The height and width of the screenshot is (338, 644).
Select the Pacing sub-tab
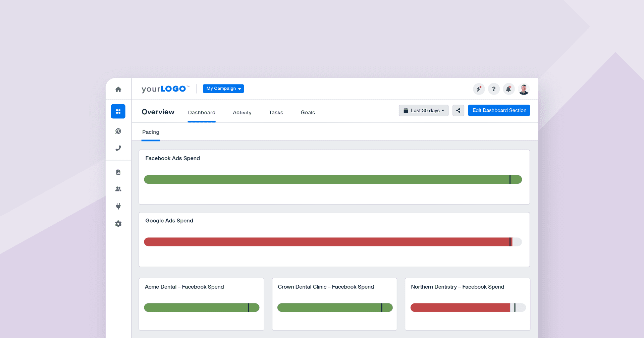pyautogui.click(x=151, y=132)
